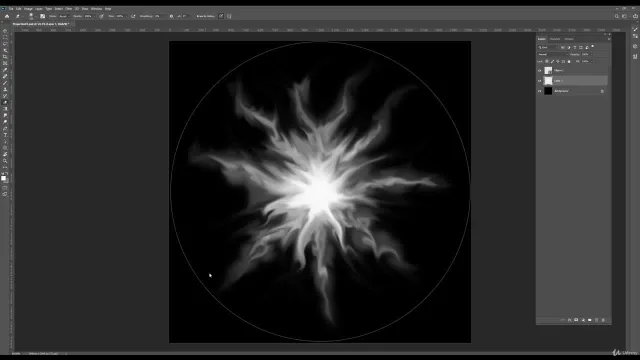Create new group folder icon
The image size is (640, 360).
(589, 320)
